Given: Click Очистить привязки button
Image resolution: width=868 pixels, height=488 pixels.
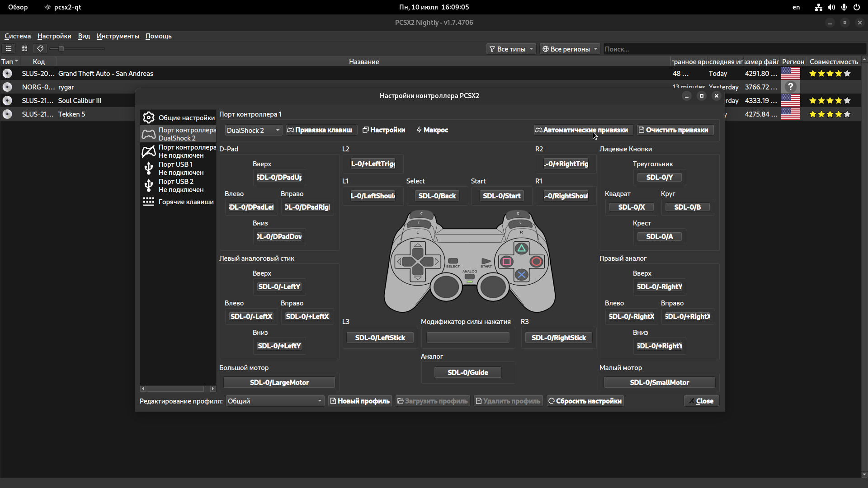Looking at the screenshot, I should pos(675,130).
